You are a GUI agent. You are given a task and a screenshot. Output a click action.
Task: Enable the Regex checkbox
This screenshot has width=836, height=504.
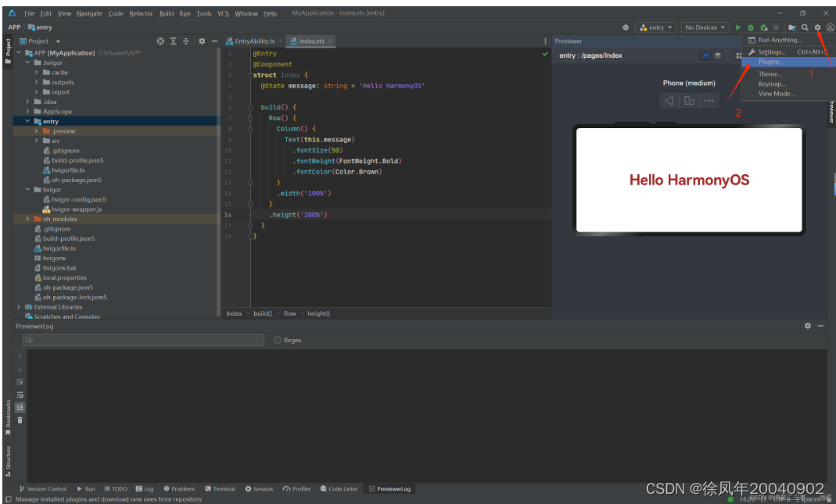pos(278,340)
